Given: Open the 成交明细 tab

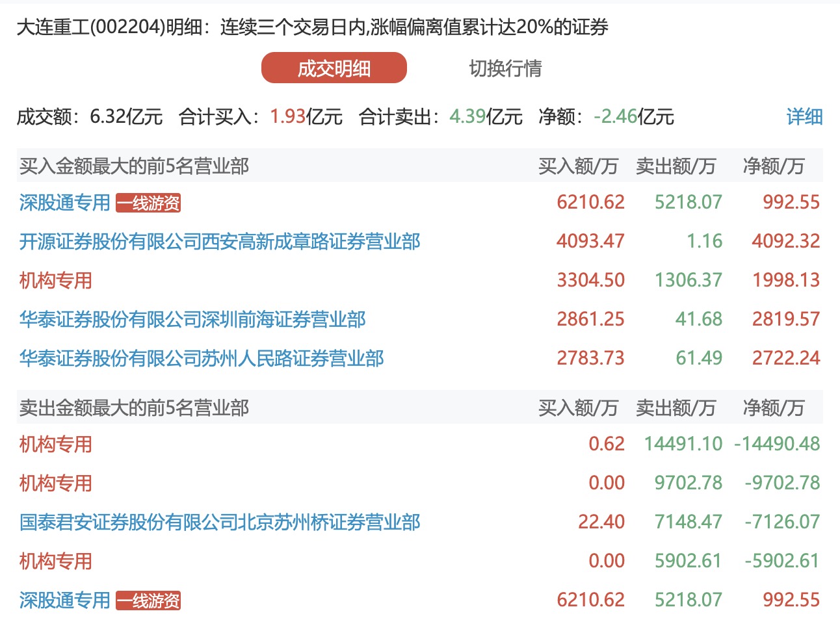Looking at the screenshot, I should pyautogui.click(x=334, y=68).
